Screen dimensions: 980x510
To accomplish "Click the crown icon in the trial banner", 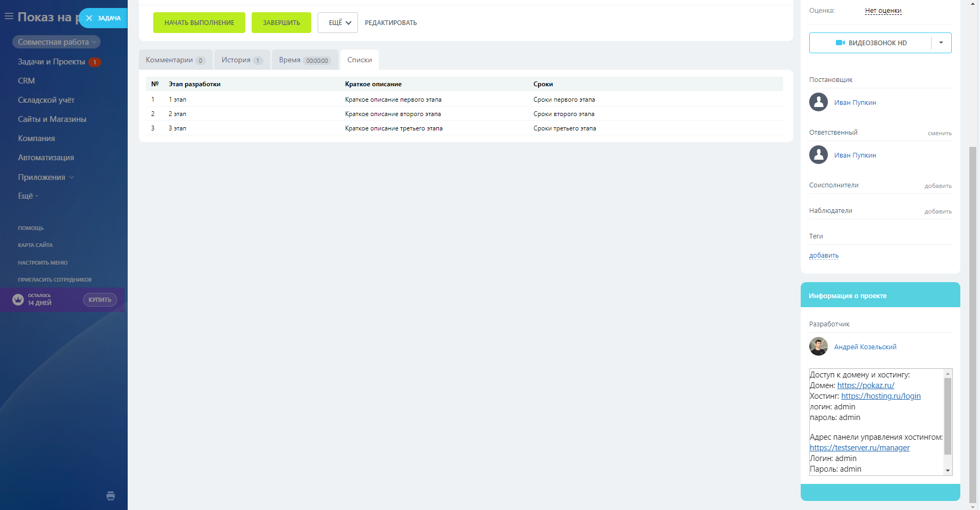I will [x=18, y=300].
